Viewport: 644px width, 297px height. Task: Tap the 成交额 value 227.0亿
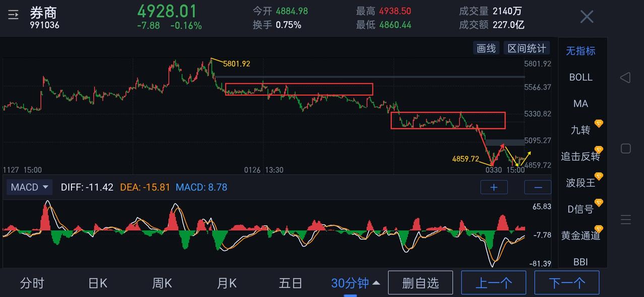(508, 25)
